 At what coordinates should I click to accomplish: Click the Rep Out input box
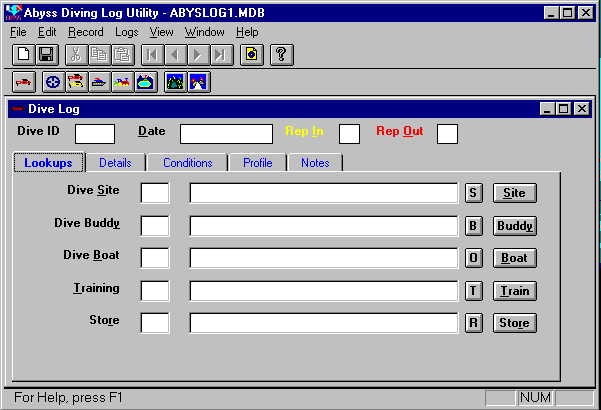[447, 134]
